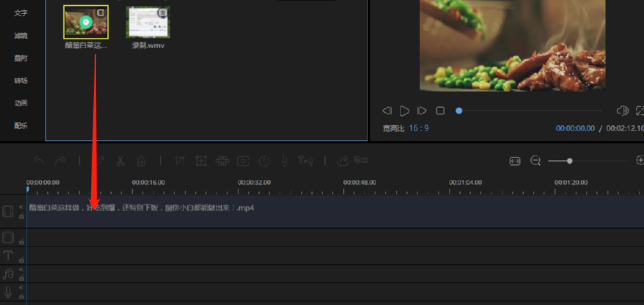Select the scissors split tool
The height and width of the screenshot is (305, 644).
[x=120, y=160]
